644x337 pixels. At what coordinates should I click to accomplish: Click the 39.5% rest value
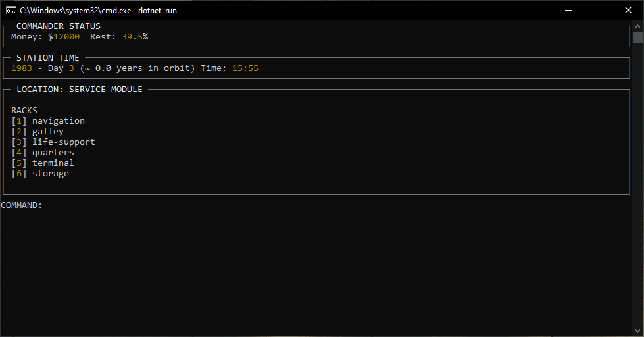pos(135,37)
